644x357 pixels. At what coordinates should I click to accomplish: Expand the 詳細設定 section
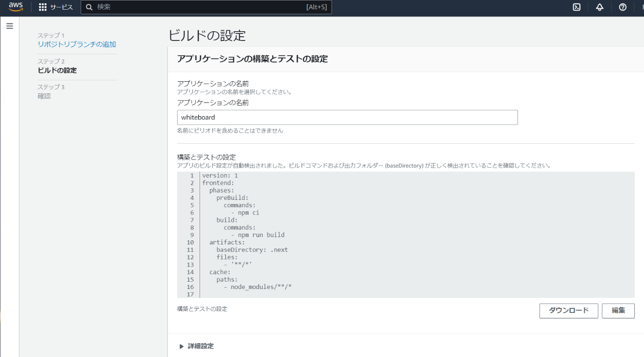(x=196, y=346)
